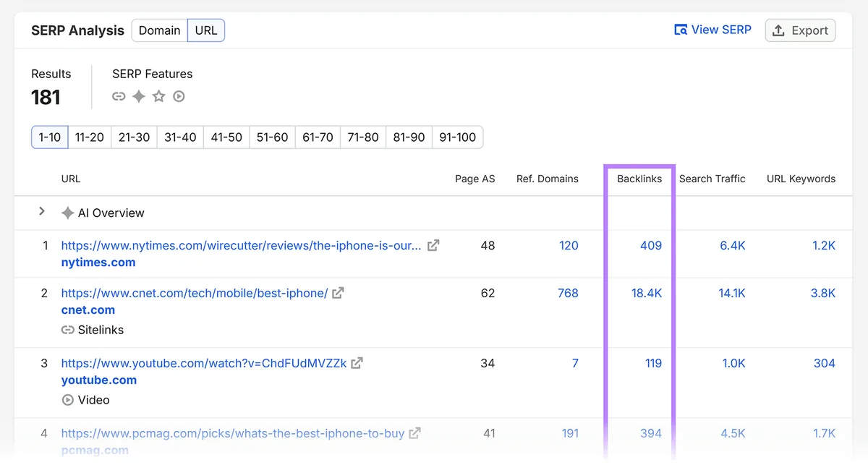Image resolution: width=868 pixels, height=465 pixels.
Task: Click the Page AS value 34 for youtube
Action: 488,363
